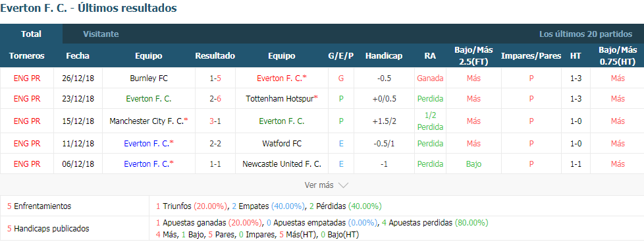This screenshot has width=644, height=242.
Task: Open Everton F. C. in 11/12/18 row
Action: click(149, 144)
